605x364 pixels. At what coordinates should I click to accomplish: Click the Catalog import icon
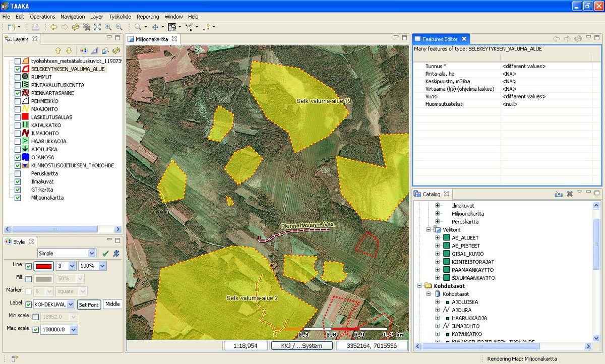pyautogui.click(x=558, y=194)
